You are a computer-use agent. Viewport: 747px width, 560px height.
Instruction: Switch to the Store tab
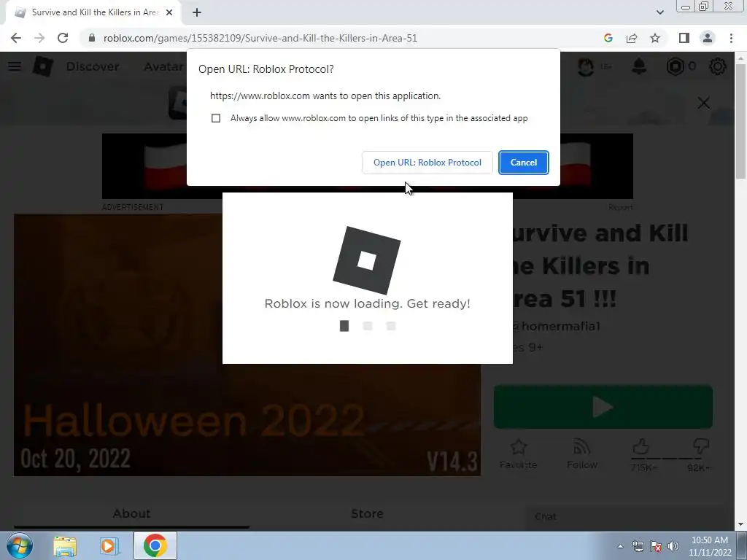[367, 514]
